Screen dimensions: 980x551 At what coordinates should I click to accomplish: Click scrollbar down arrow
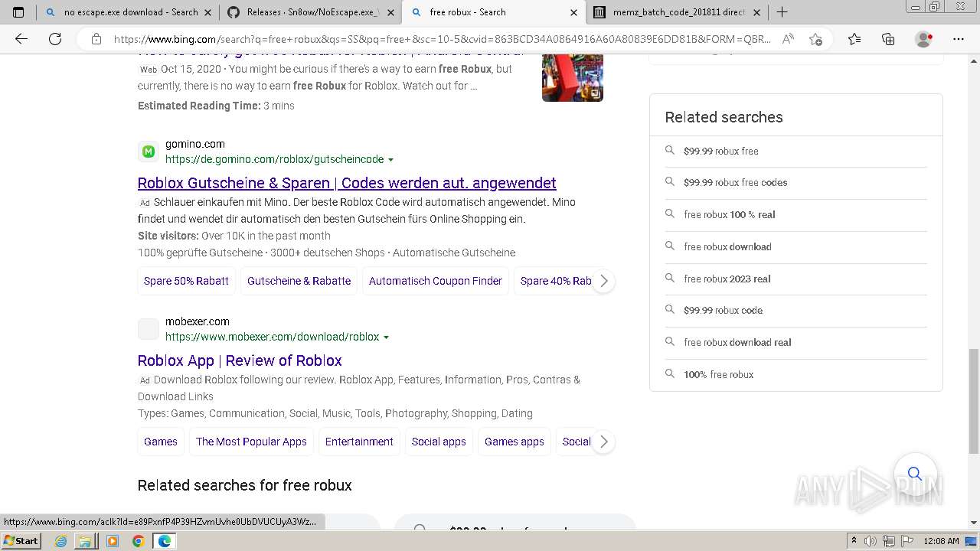pyautogui.click(x=973, y=523)
